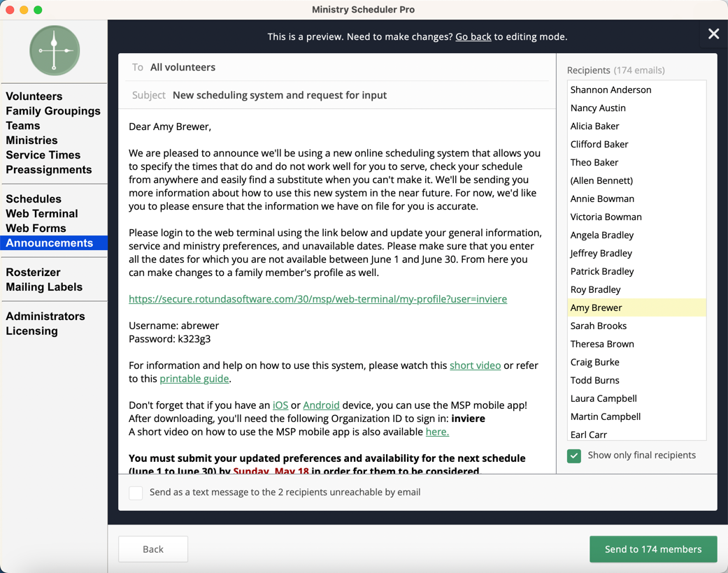The width and height of the screenshot is (728, 573).
Task: Open the short video link
Action: pyautogui.click(x=475, y=365)
